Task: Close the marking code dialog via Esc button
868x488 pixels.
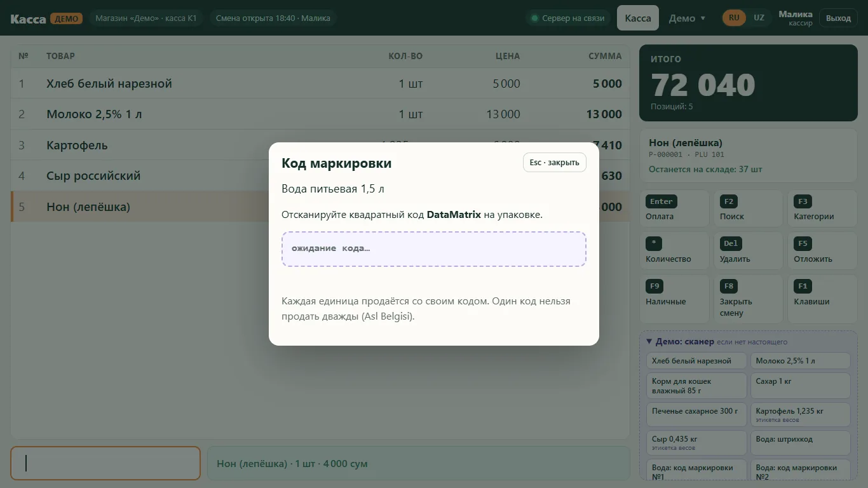Action: pos(555,163)
